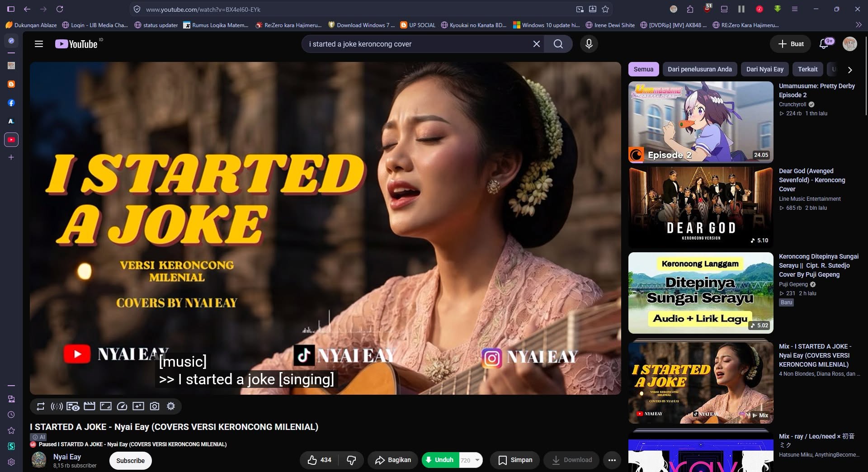Open the I Started A Joke mix thumbnail
The height and width of the screenshot is (472, 868).
click(x=701, y=383)
